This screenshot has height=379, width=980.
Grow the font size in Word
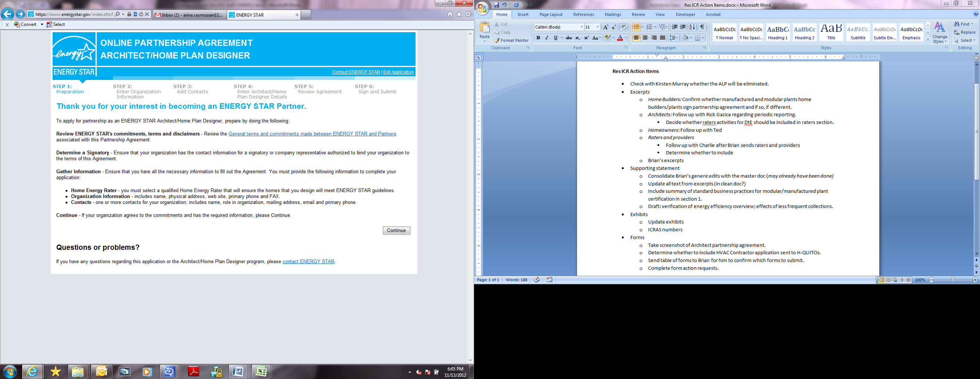[605, 27]
